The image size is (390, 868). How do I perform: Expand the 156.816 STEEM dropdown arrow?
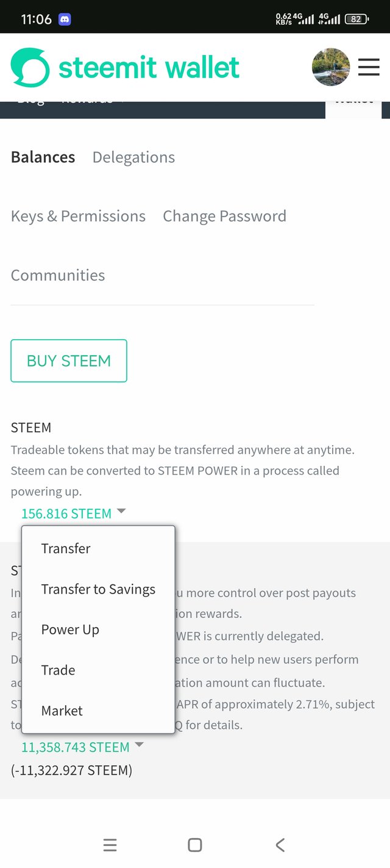121,511
